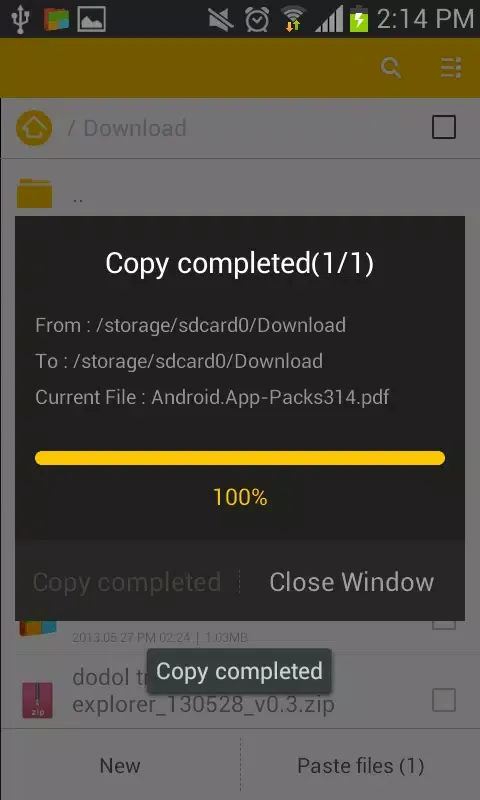The width and height of the screenshot is (480, 800).
Task: Tap the search magnifier icon
Action: pos(391,67)
